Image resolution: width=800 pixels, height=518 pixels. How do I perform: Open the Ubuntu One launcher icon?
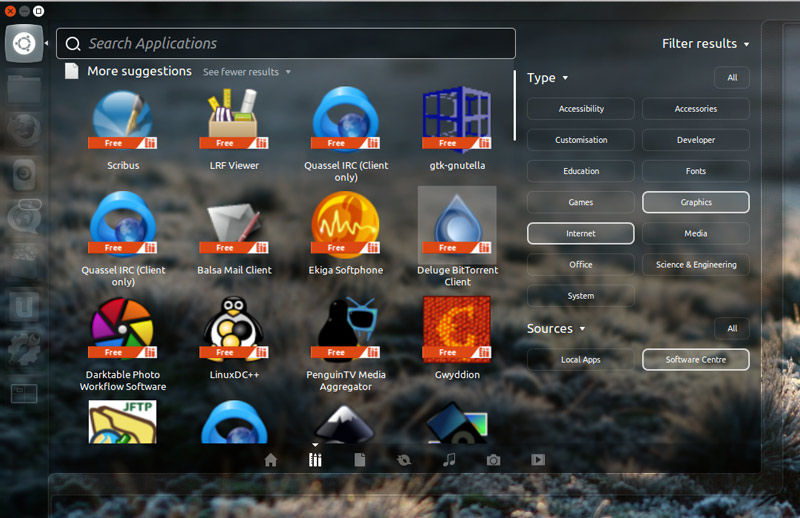[x=24, y=307]
